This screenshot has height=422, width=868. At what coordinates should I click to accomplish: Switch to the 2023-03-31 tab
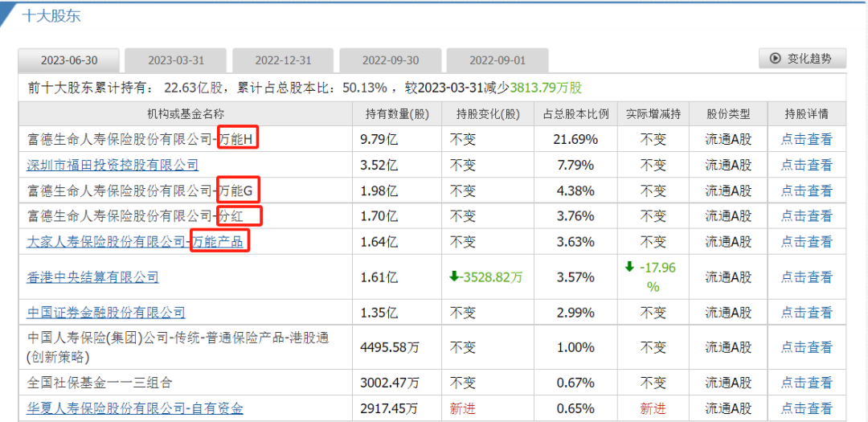click(176, 60)
